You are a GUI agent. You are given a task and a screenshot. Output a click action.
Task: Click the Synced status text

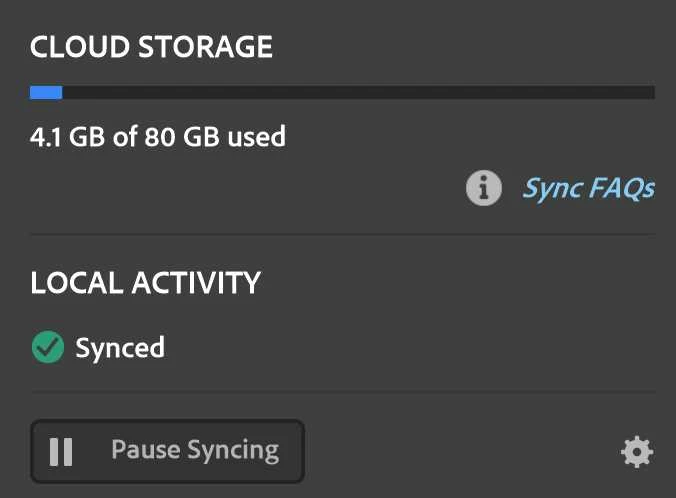120,348
